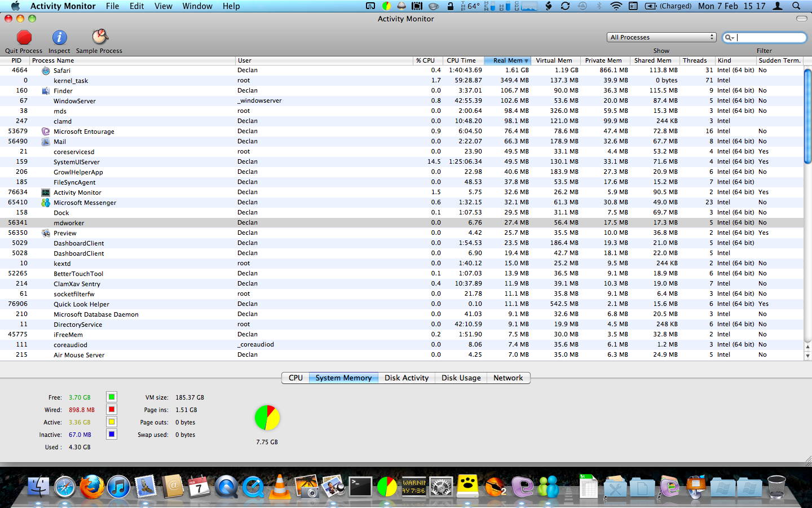Click the Time Machine menu bar icon
Viewport: 812px width, 508px height.
582,6
